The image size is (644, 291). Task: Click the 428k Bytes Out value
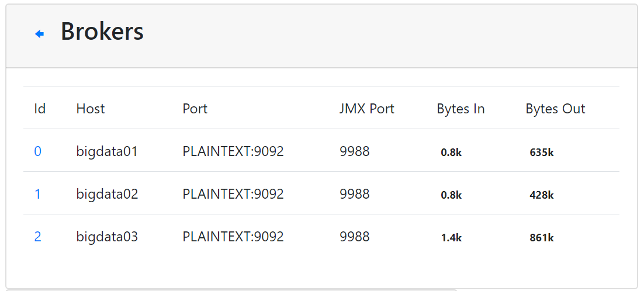pyautogui.click(x=542, y=195)
